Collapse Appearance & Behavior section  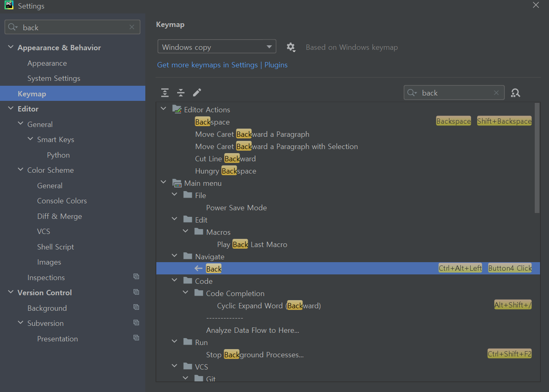coord(11,47)
